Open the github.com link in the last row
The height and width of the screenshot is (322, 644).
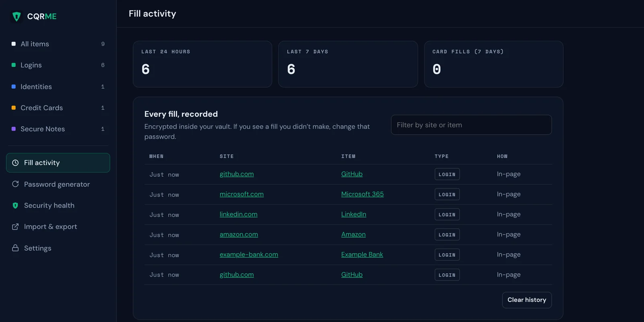pos(237,275)
